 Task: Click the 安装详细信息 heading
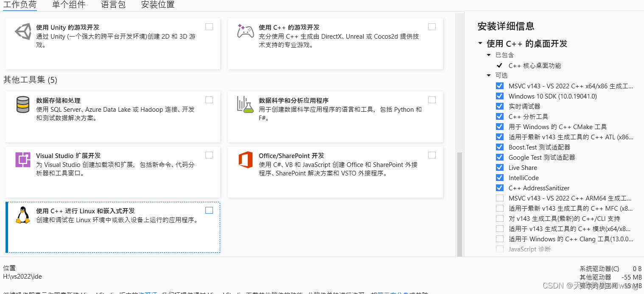tap(506, 26)
